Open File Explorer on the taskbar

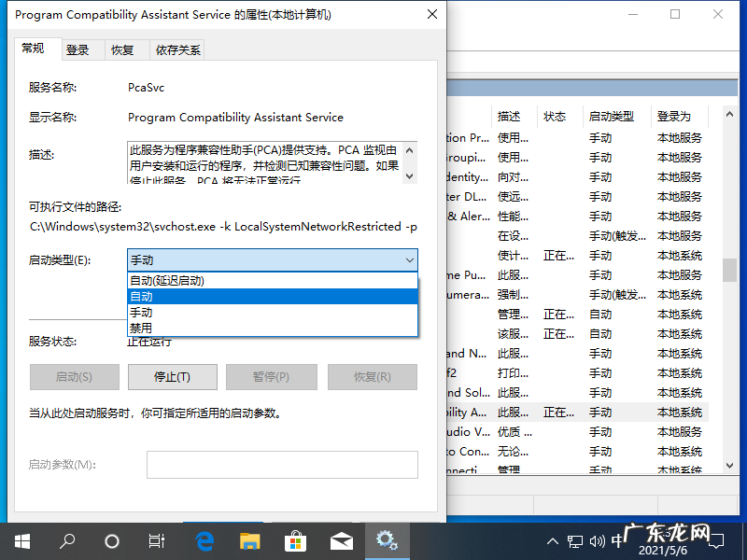pyautogui.click(x=249, y=540)
